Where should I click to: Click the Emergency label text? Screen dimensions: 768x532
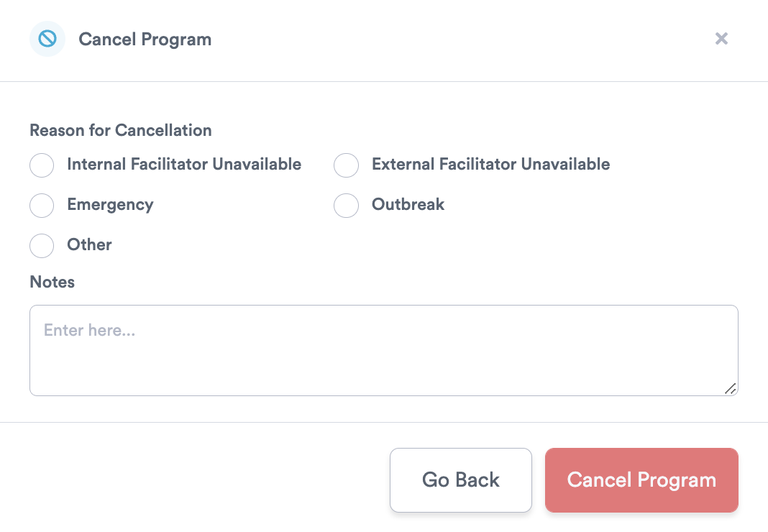(110, 205)
